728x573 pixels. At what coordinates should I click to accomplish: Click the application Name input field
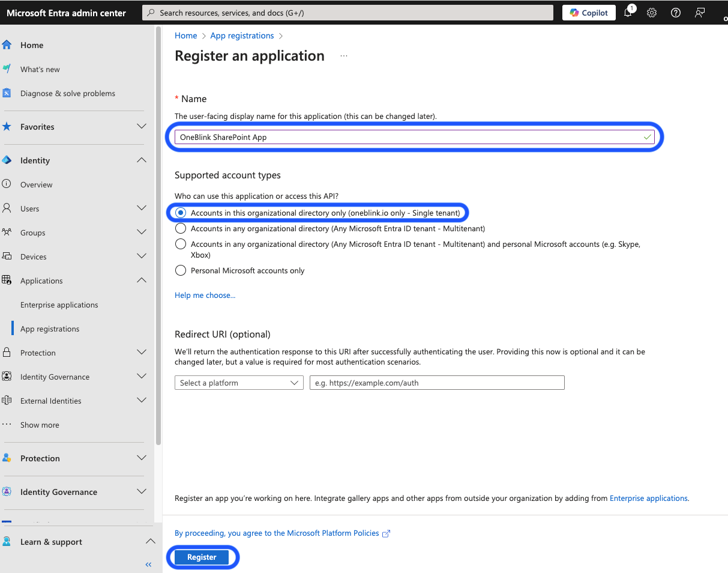coord(415,137)
